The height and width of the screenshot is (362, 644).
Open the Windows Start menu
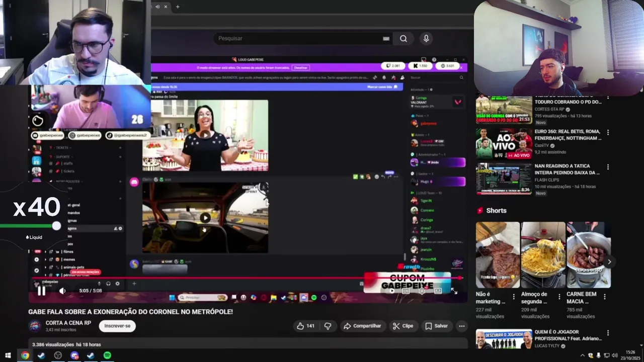tap(8, 355)
